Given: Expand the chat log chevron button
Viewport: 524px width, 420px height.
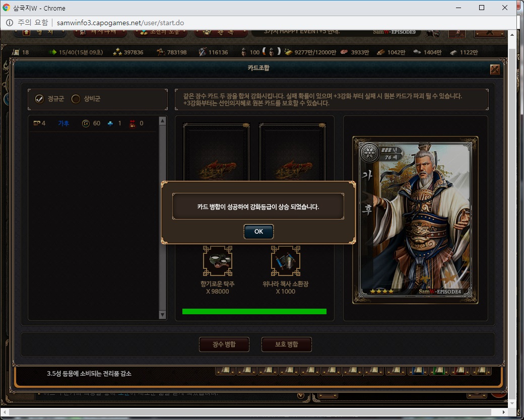Looking at the screenshot, I should [x=300, y=396].
